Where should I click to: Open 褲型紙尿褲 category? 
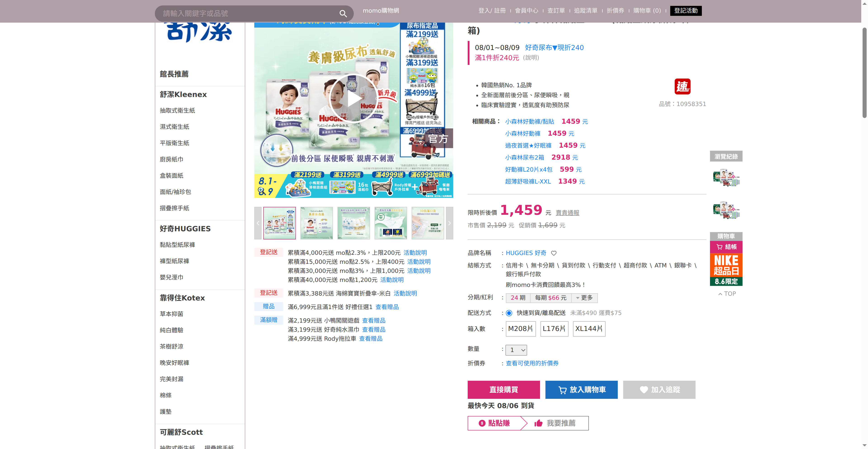point(175,261)
